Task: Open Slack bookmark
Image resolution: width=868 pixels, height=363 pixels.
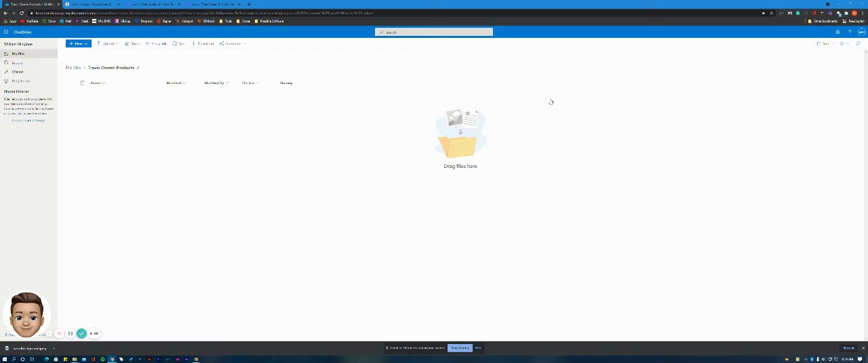Action: coord(82,21)
